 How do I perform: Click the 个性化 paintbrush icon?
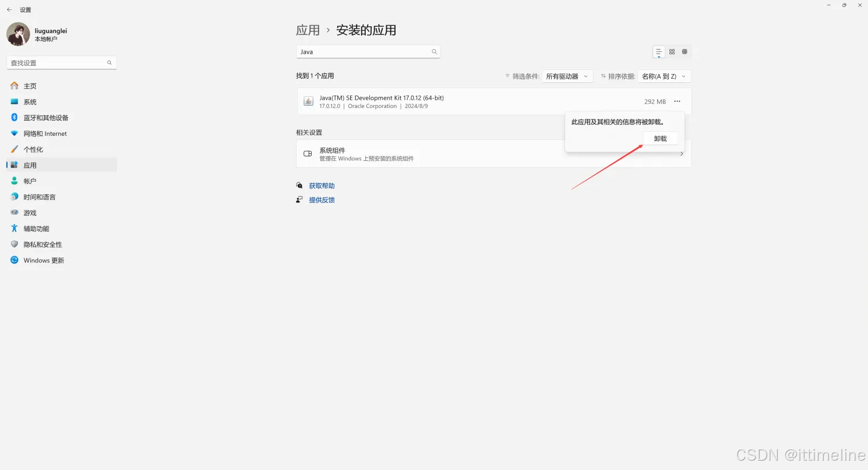(15, 149)
